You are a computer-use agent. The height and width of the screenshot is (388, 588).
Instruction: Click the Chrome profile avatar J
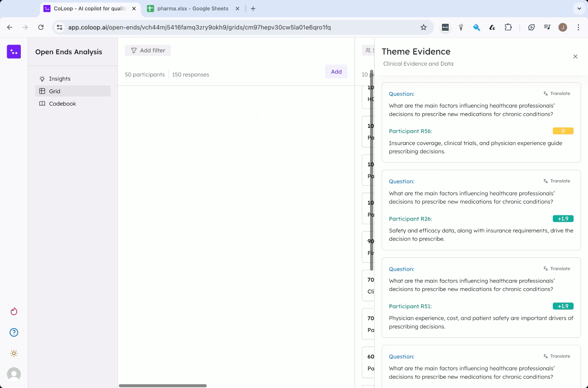563,27
